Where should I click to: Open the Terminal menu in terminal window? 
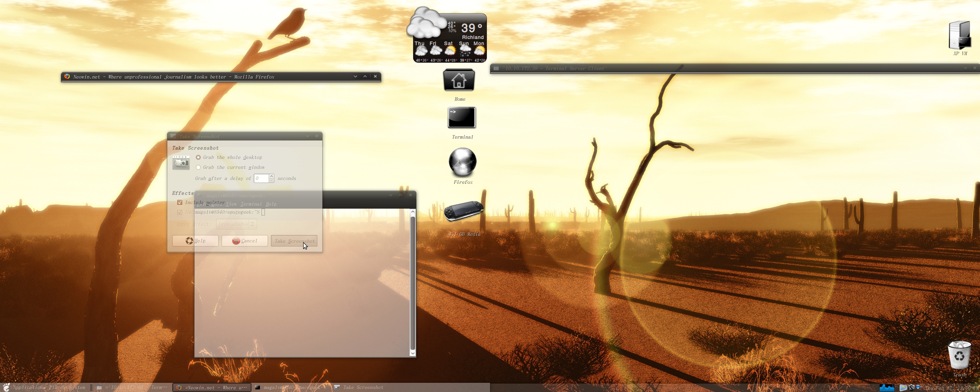(251, 204)
